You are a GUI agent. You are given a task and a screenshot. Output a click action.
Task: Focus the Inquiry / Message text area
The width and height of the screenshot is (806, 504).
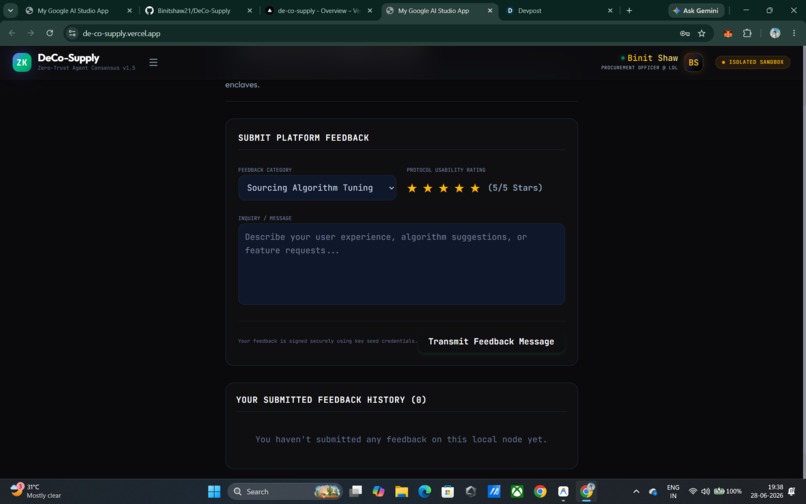(x=401, y=264)
